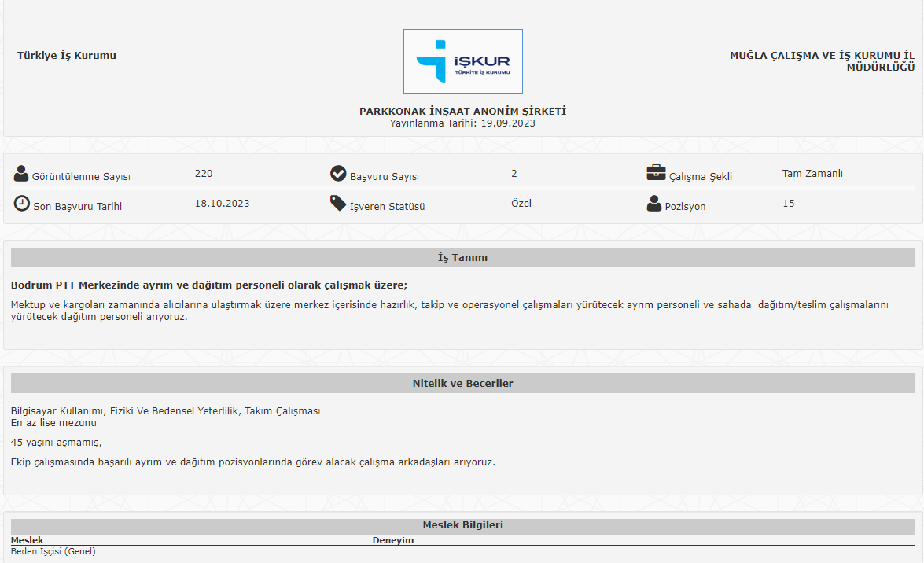Image resolution: width=924 pixels, height=563 pixels.
Task: Select the Nitelik ve Beceriler section header
Action: pyautogui.click(x=462, y=384)
